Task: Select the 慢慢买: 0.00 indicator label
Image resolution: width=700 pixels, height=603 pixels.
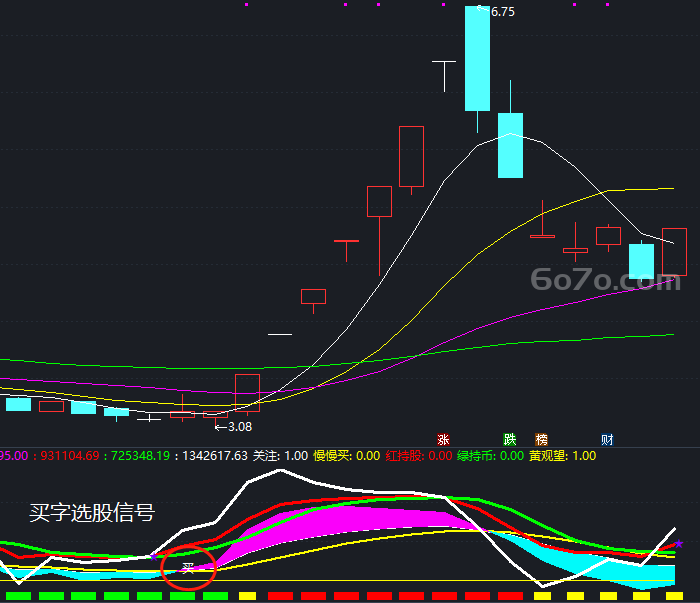Action: [x=346, y=456]
